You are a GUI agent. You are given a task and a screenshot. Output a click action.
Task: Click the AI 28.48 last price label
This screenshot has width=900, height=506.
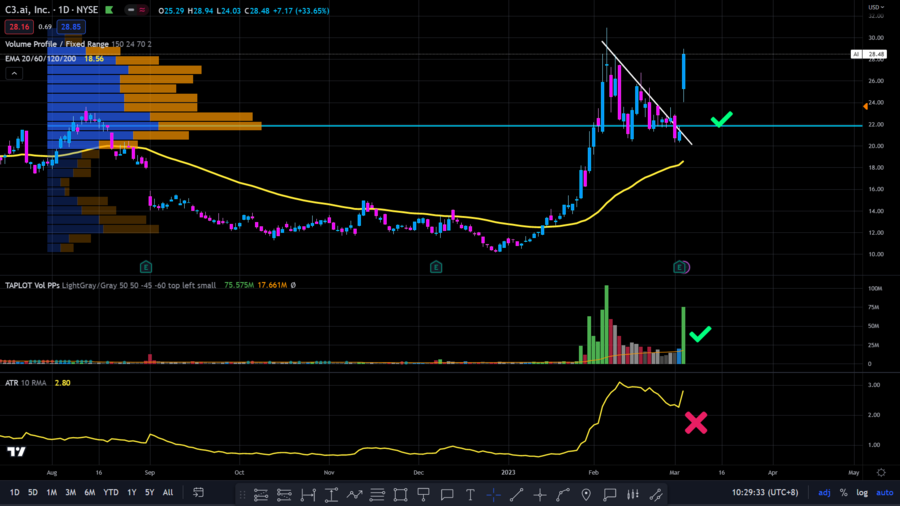(868, 54)
